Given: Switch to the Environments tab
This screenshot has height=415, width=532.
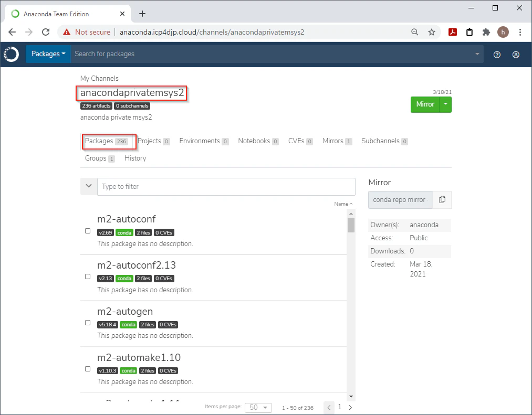Looking at the screenshot, I should [x=204, y=141].
